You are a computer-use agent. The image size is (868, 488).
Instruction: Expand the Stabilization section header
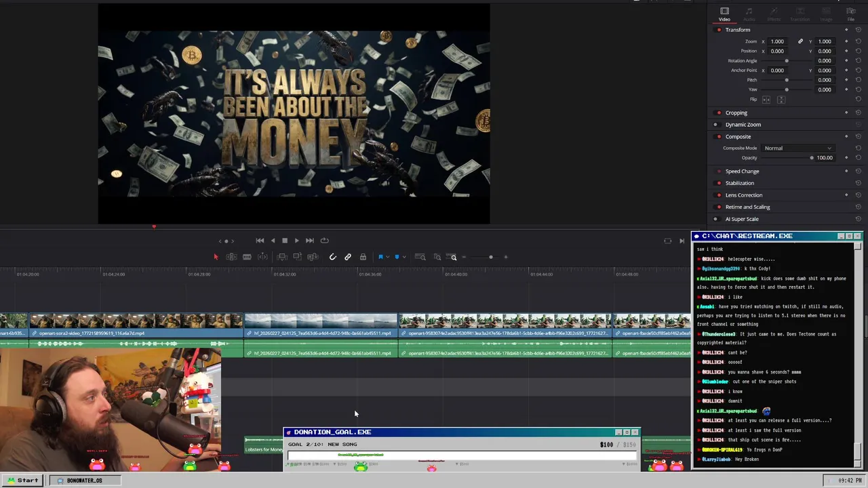coord(739,183)
